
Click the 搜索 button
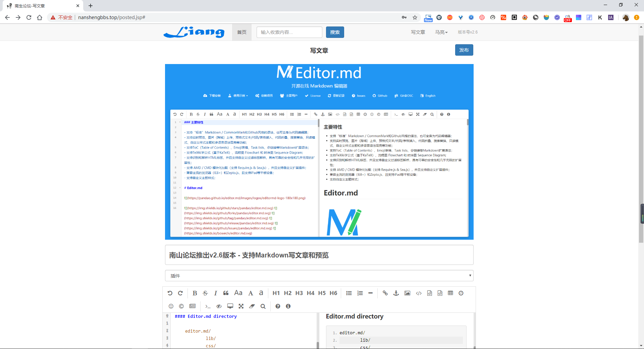(335, 32)
